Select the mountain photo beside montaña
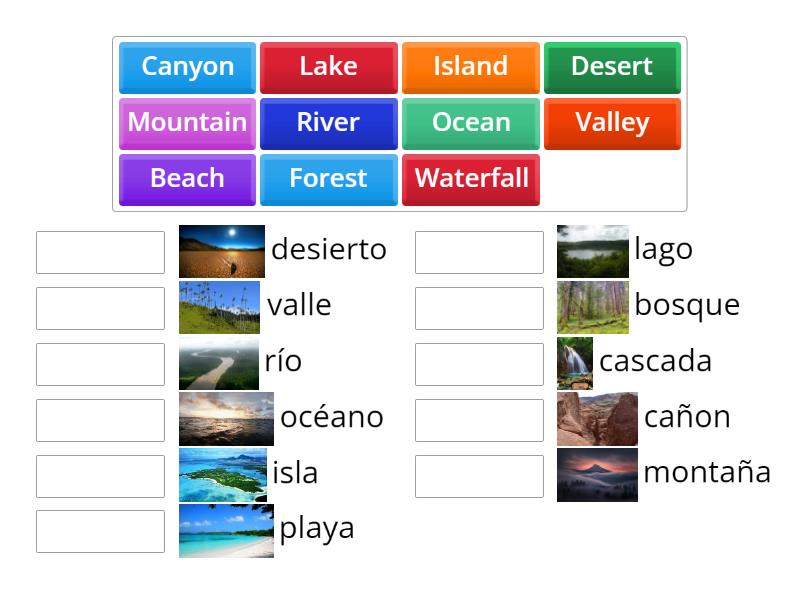The width and height of the screenshot is (800, 600). coord(597,474)
